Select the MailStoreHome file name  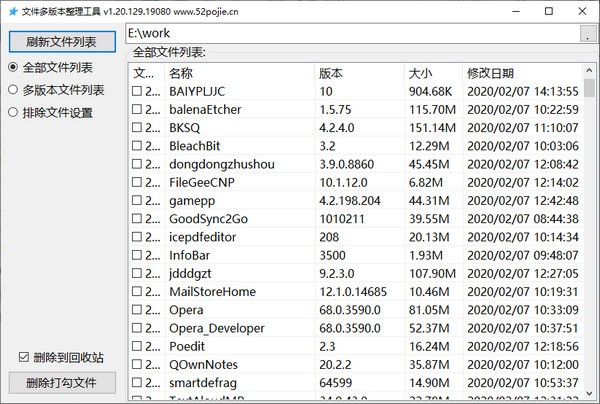pyautogui.click(x=212, y=292)
